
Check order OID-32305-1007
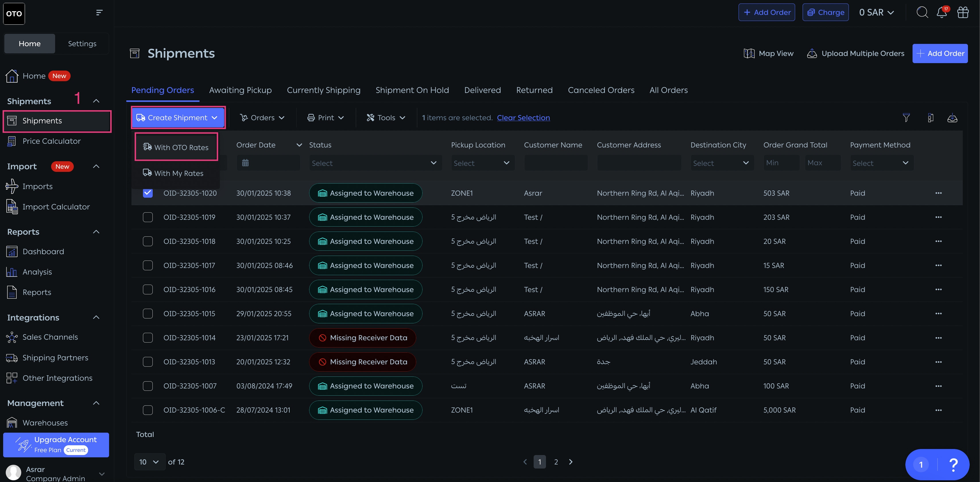tap(148, 386)
